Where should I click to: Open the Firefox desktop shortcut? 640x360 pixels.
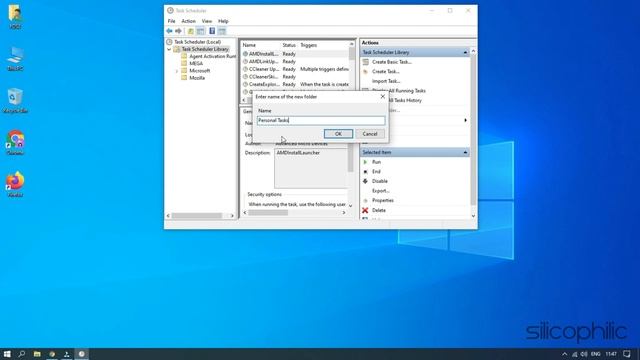[15, 184]
